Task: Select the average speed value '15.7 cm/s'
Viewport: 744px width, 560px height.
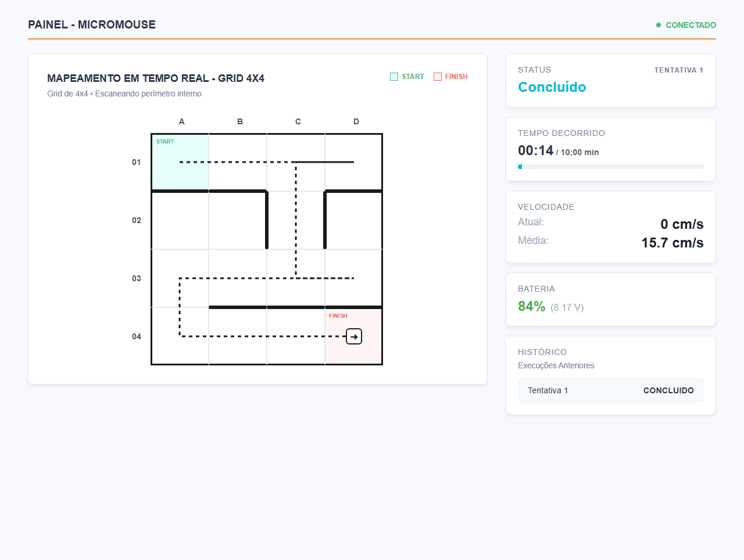Action: (x=673, y=243)
